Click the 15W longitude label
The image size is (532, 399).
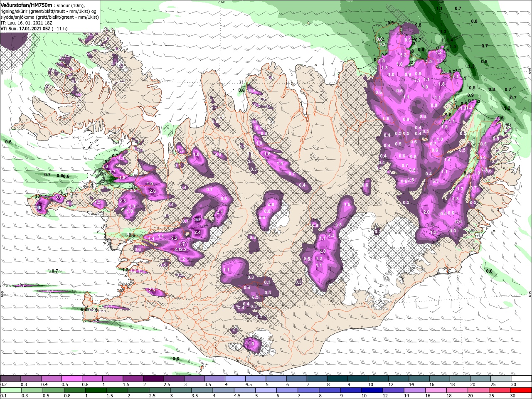[441, 2]
